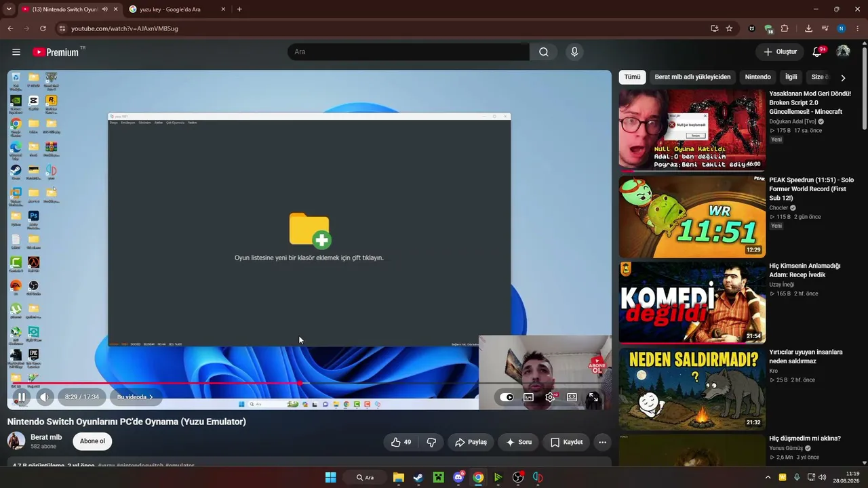The width and height of the screenshot is (868, 488).
Task: Open the Hiç düşmedim mi aklına video title
Action: click(x=805, y=439)
